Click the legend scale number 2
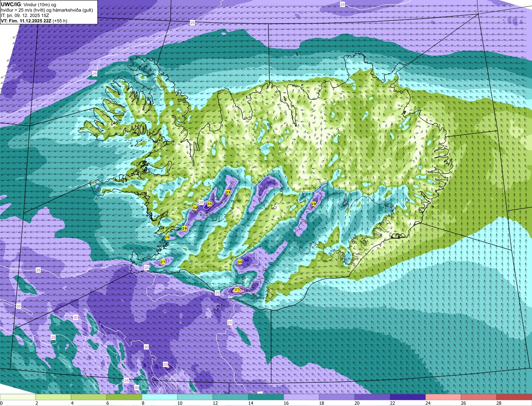 (37, 403)
